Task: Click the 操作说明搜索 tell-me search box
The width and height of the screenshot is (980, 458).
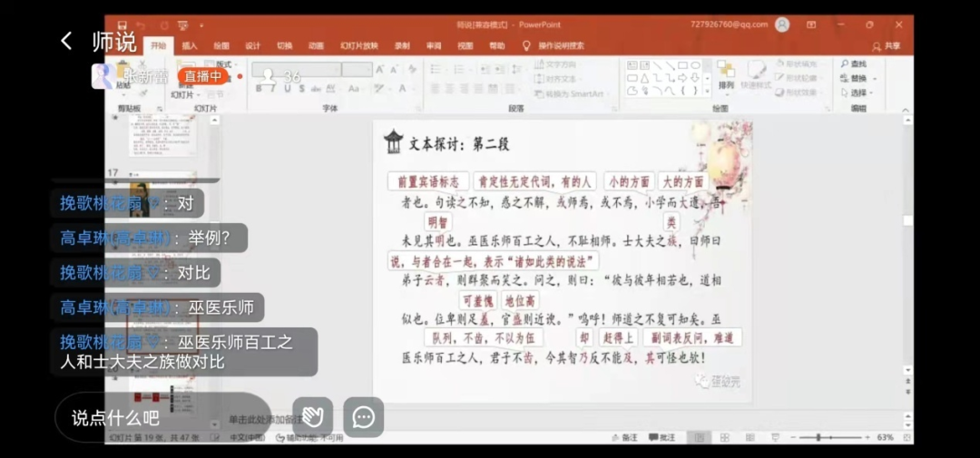Action: (x=554, y=45)
